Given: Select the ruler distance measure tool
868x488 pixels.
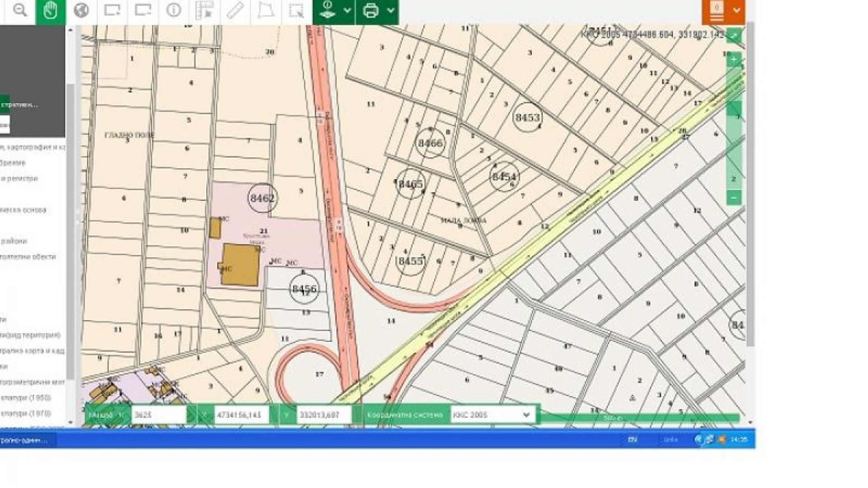Looking at the screenshot, I should point(235,10).
